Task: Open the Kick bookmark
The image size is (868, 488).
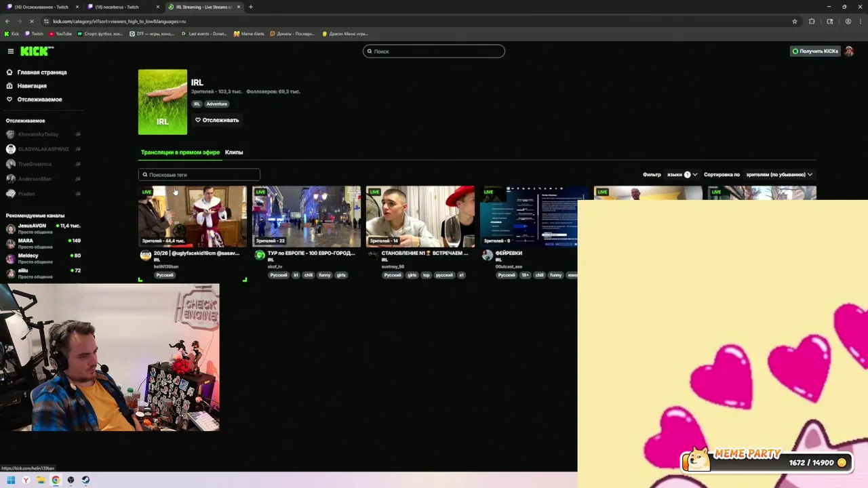Action: click(12, 33)
